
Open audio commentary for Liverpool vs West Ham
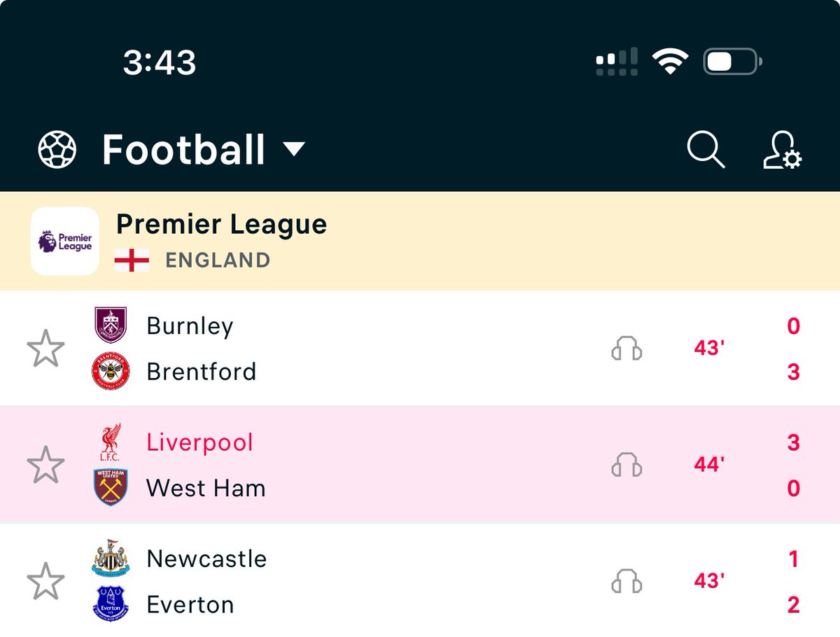(x=626, y=465)
